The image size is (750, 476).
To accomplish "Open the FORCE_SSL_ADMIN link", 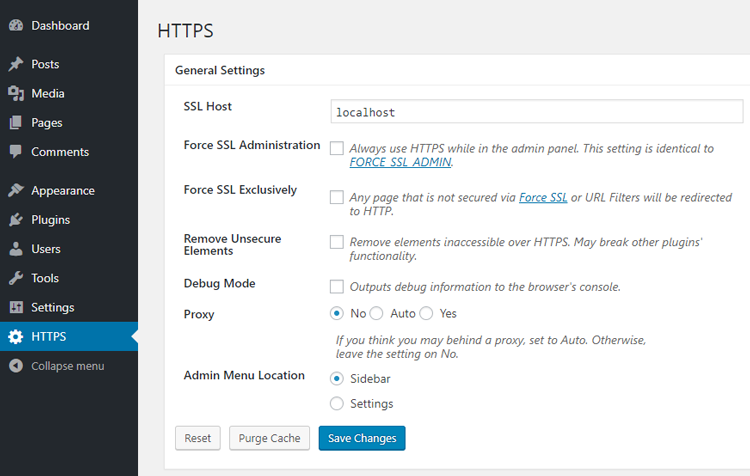I will (x=400, y=162).
